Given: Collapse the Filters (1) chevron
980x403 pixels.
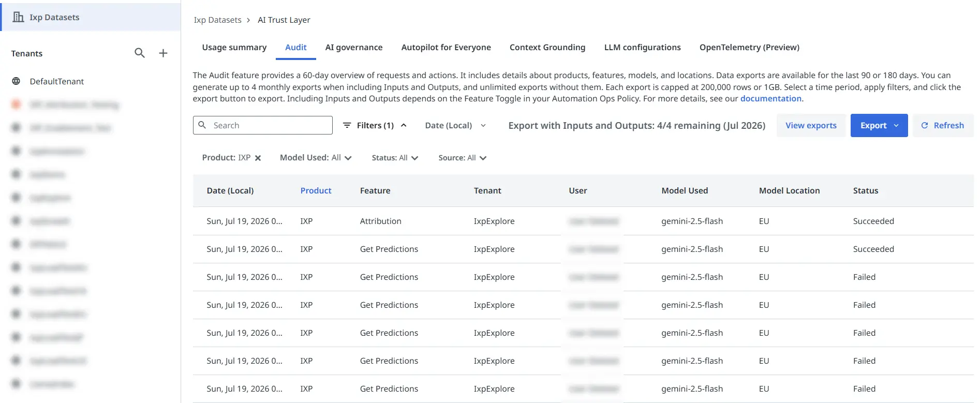Looking at the screenshot, I should [x=404, y=125].
